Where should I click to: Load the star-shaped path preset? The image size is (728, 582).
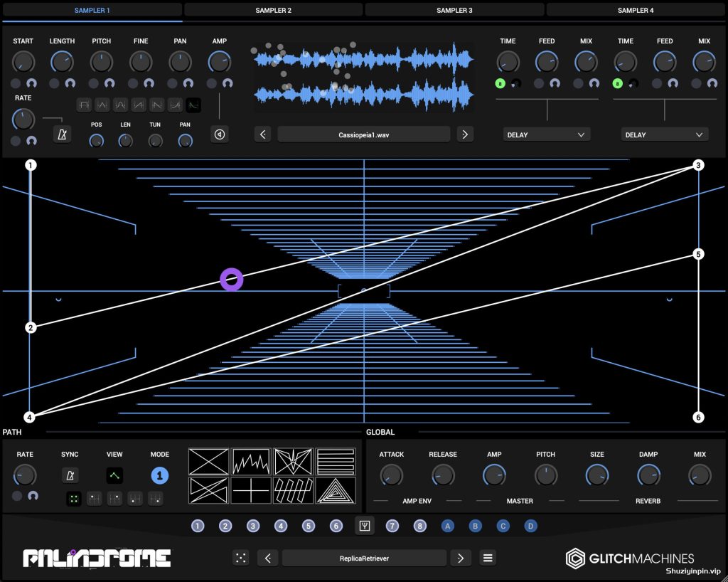coord(294,461)
